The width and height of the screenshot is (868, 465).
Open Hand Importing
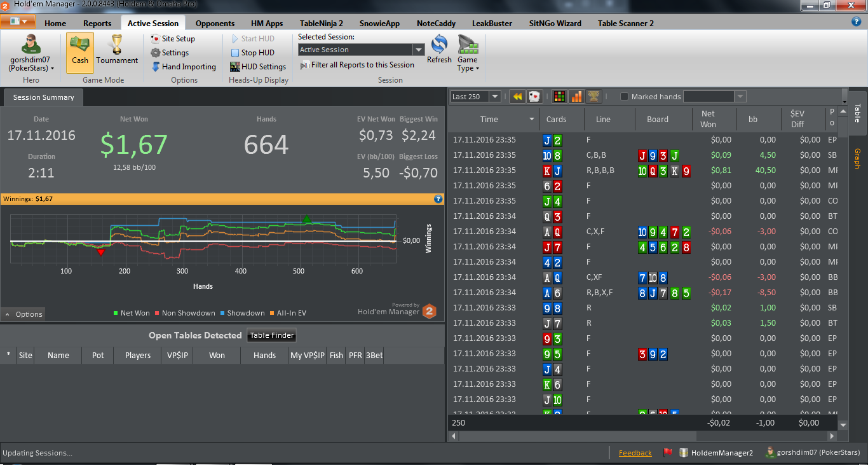tap(184, 67)
